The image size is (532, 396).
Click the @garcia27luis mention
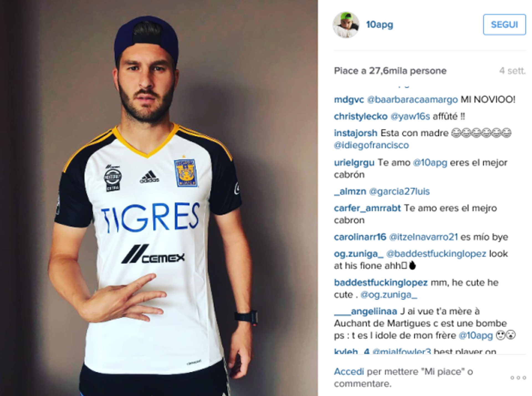[399, 191]
